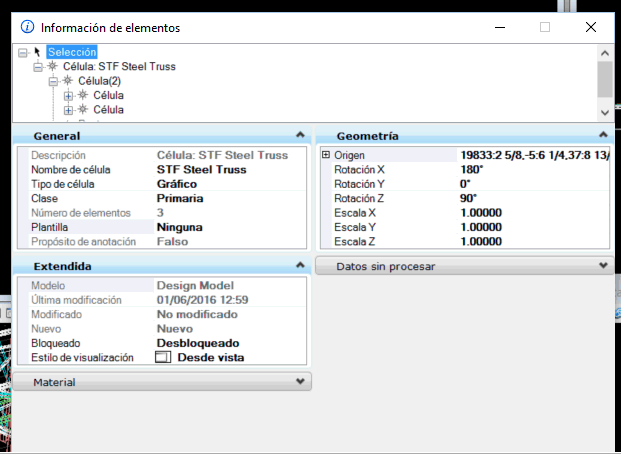Viewport: 621px width, 454px height.
Task: Expand the Origen property row
Action: click(326, 155)
